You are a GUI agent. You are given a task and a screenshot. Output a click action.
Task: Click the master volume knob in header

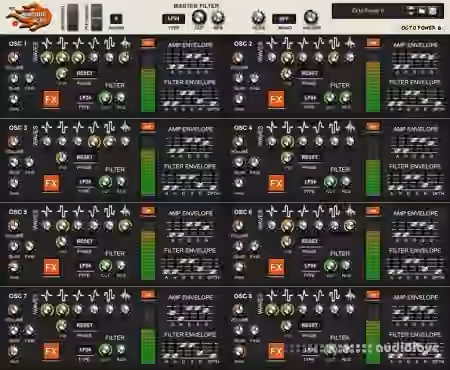coord(311,17)
